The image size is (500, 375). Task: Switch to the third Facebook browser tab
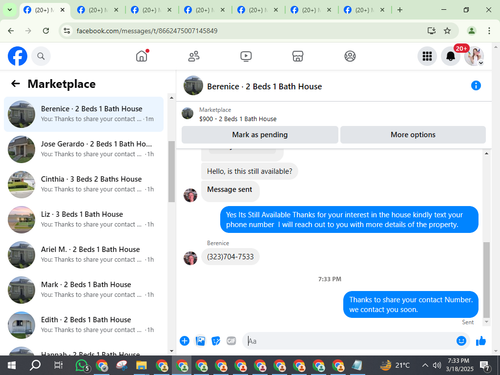tap(151, 10)
